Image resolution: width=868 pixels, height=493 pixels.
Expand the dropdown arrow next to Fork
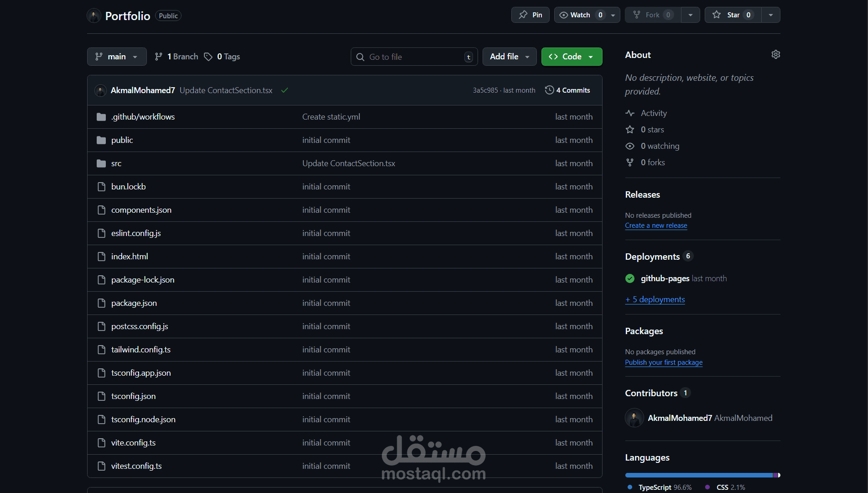pos(691,15)
